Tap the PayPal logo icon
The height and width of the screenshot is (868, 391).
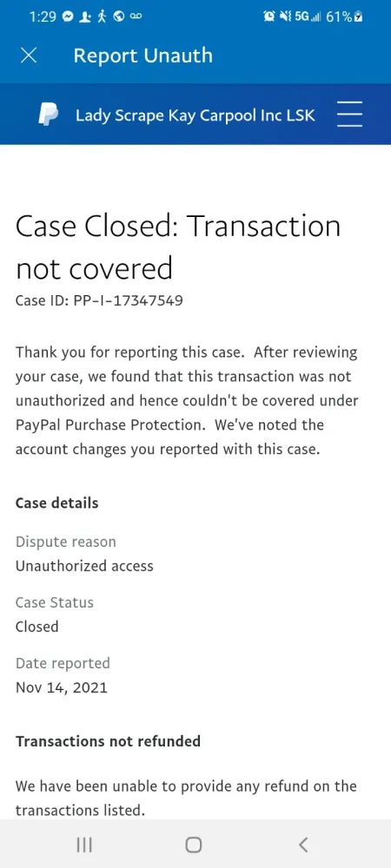[x=48, y=115]
